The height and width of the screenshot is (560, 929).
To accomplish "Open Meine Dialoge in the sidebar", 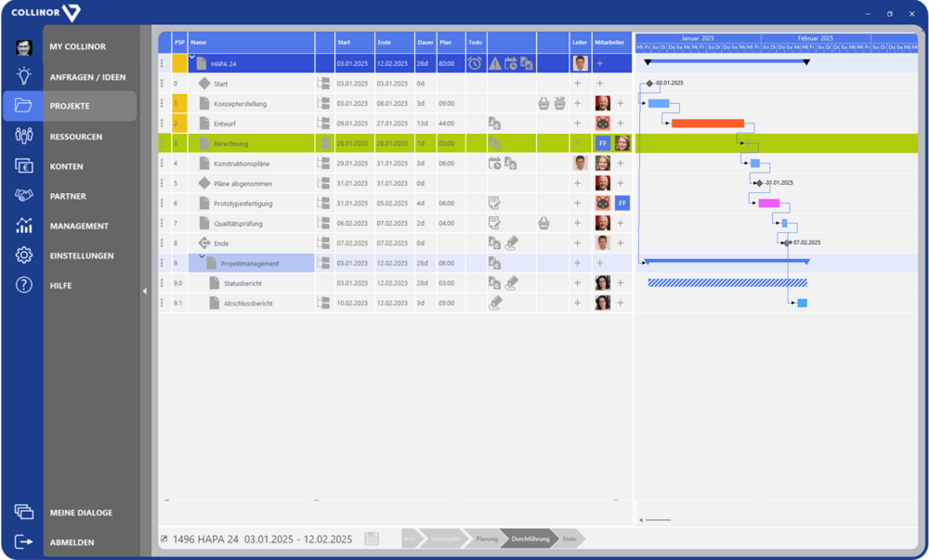I will point(81,513).
